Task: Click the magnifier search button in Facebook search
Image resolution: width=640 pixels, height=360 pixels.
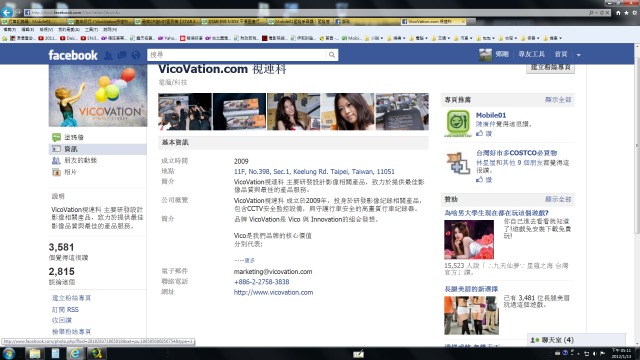Action: tap(332, 55)
